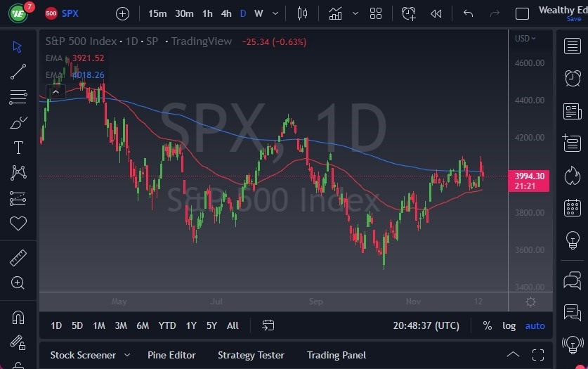Open the watchlist panel icon
Image resolution: width=588 pixels, height=369 pixels.
pyautogui.click(x=573, y=46)
